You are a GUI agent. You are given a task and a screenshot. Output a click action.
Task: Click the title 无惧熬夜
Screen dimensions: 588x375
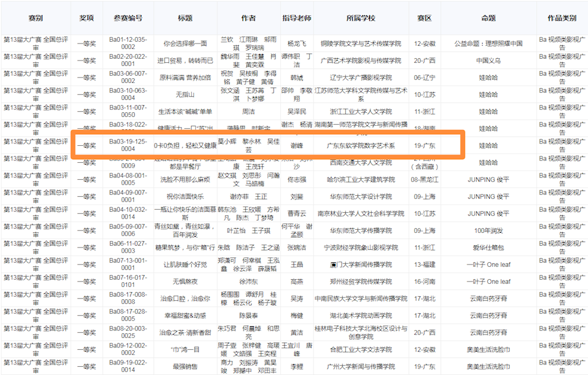coord(185,282)
